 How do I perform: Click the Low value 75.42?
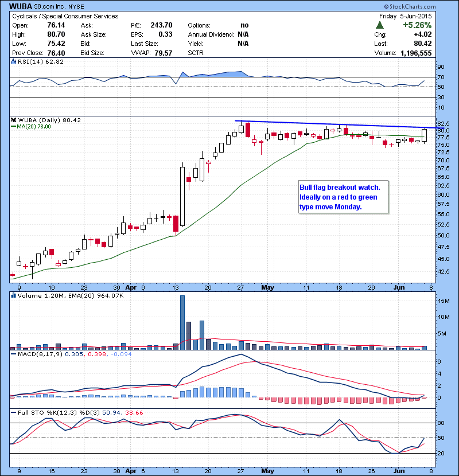click(56, 44)
